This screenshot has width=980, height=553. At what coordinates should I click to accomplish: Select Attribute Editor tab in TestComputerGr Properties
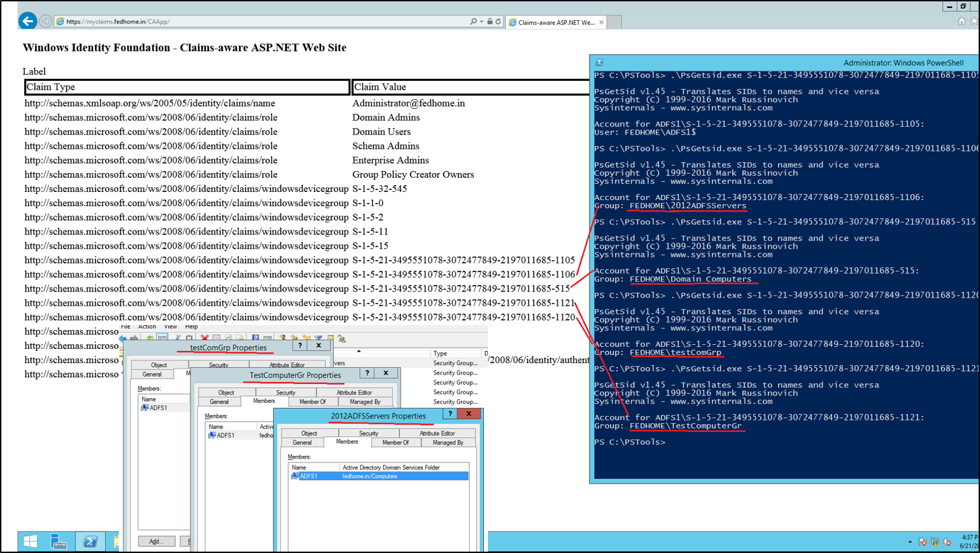[354, 393]
